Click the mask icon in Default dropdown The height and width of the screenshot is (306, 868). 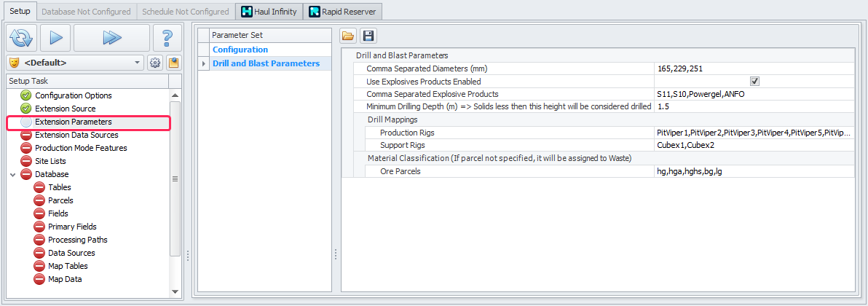click(x=15, y=63)
